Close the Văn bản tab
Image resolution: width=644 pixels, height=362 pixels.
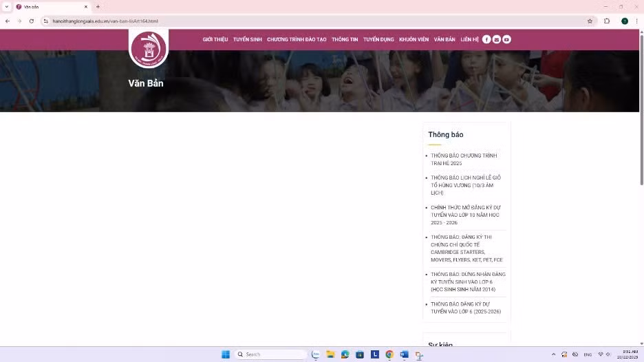coord(86,7)
